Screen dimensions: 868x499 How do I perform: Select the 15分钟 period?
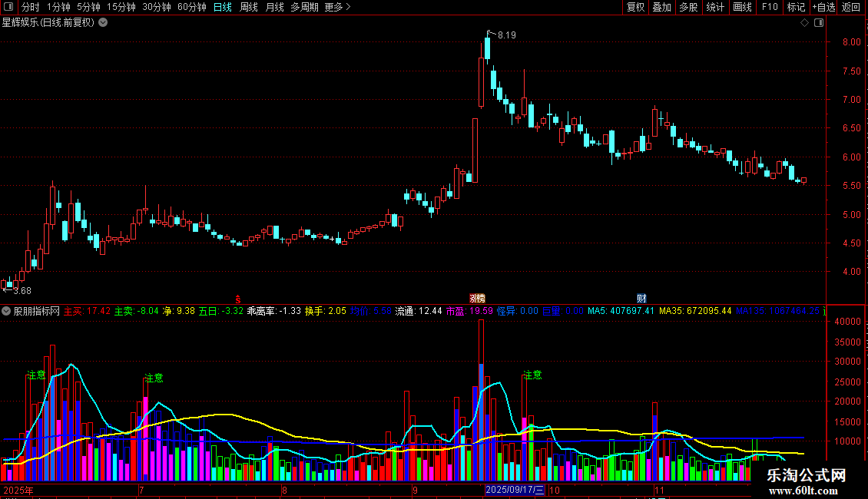click(x=121, y=7)
